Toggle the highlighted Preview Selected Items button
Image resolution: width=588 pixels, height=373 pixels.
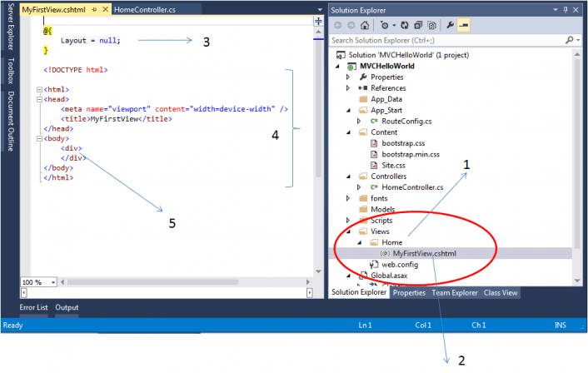464,25
